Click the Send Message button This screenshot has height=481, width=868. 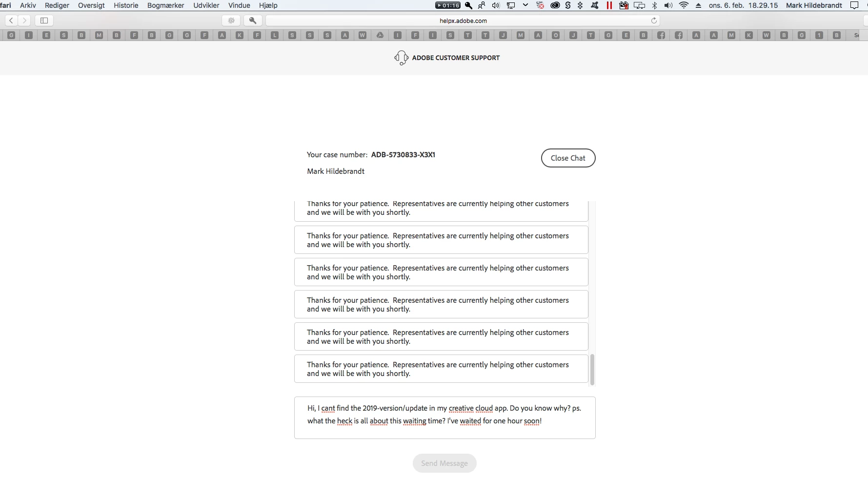click(444, 463)
